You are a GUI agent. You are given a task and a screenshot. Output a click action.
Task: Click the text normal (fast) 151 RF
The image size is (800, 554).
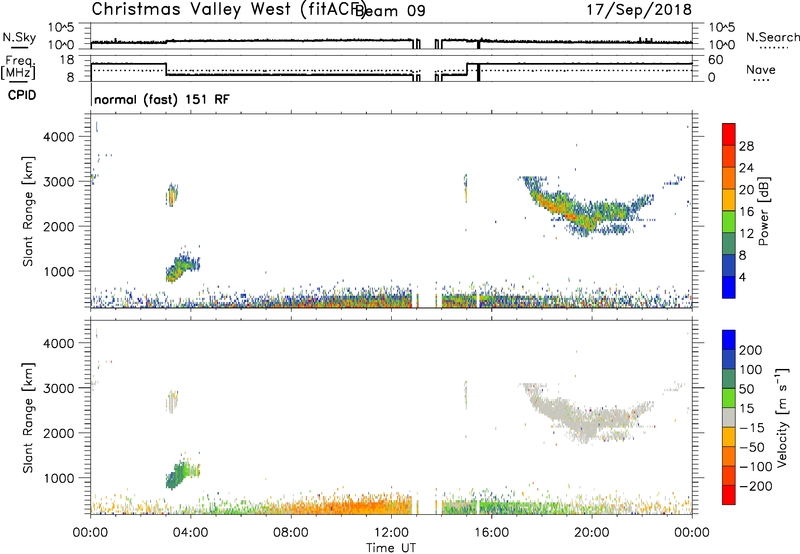[x=162, y=99]
